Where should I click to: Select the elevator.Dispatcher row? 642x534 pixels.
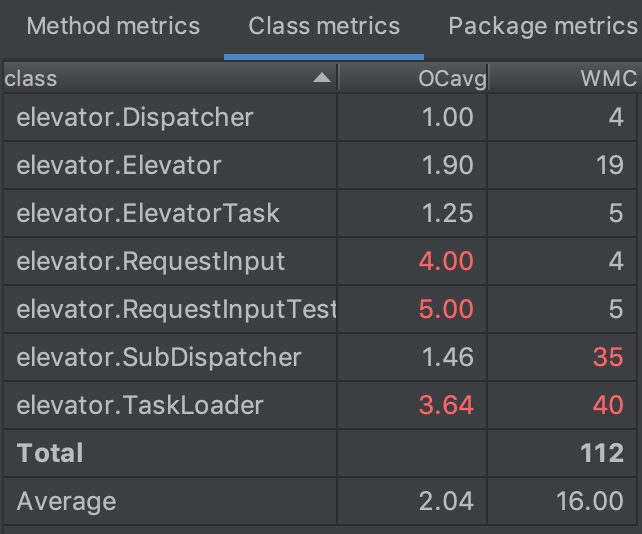point(135,117)
